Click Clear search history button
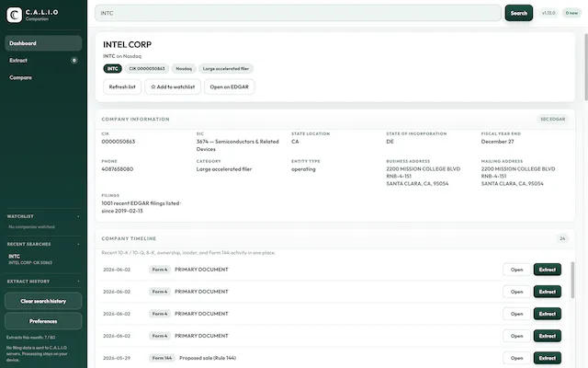588x368 pixels. click(x=43, y=301)
